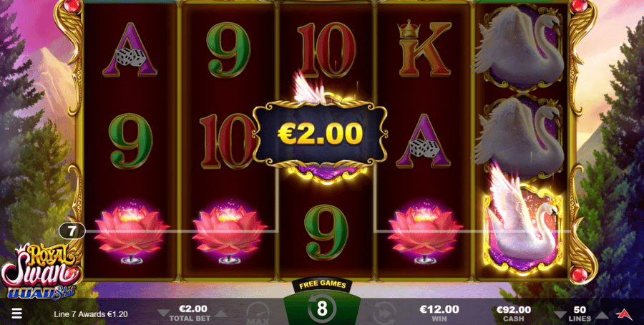
Task: Click the WIN amount display
Action: coord(439,314)
